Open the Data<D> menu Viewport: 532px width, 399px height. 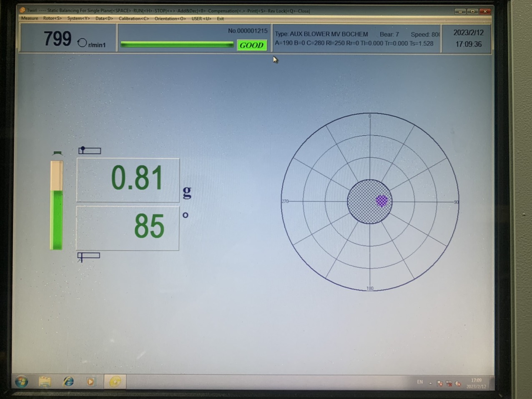click(x=104, y=18)
